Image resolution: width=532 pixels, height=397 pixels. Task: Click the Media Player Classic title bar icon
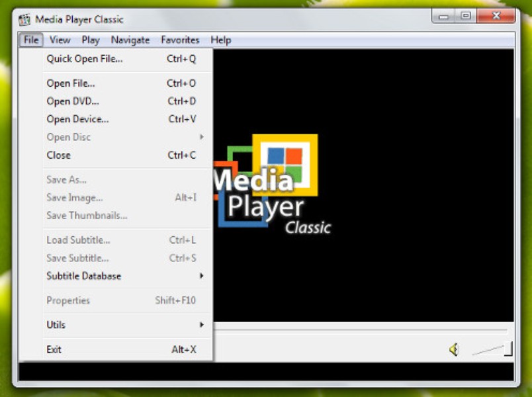24,19
